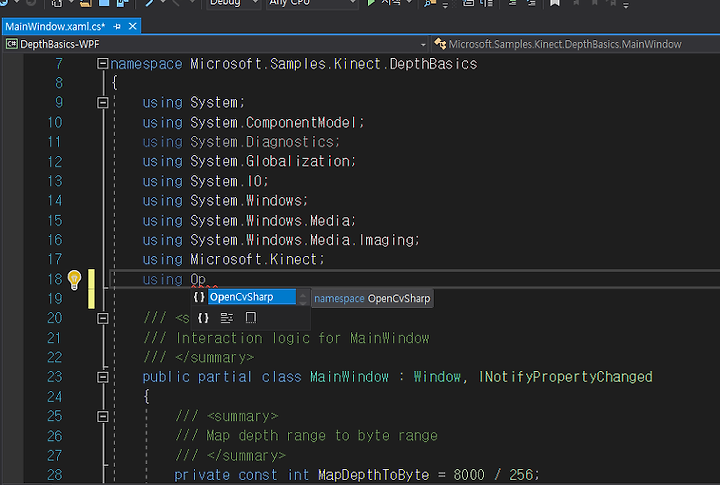Pin the MainWindow.xaml.cs tab
Viewport: 720px width, 485px height.
point(118,24)
